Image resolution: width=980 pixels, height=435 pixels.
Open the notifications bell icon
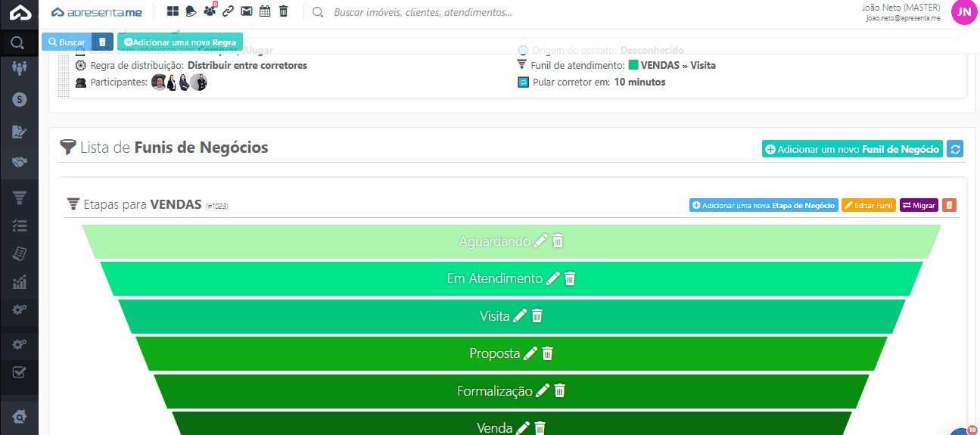(191, 11)
